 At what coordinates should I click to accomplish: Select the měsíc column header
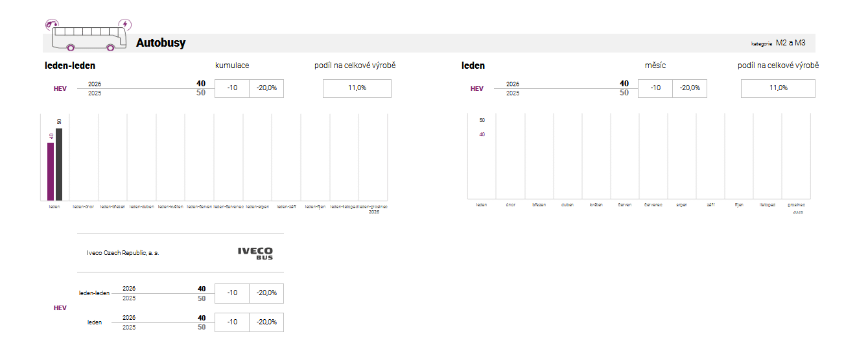click(655, 66)
